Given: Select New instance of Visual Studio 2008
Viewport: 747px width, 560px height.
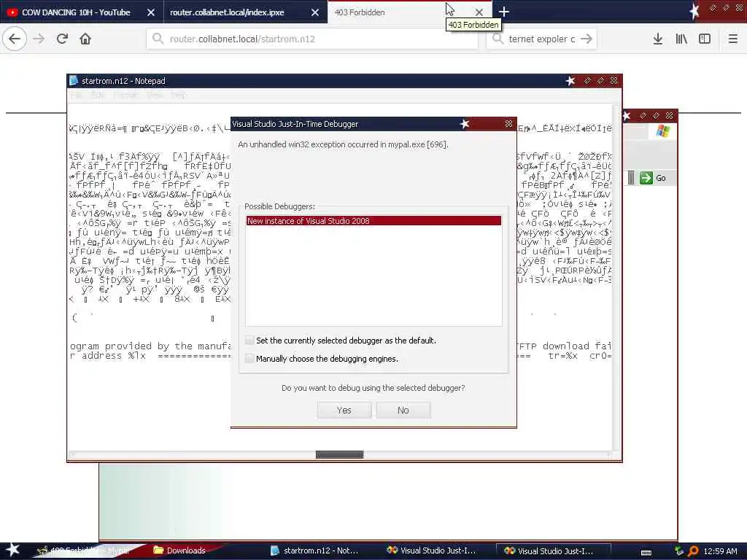Looking at the screenshot, I should [373, 221].
